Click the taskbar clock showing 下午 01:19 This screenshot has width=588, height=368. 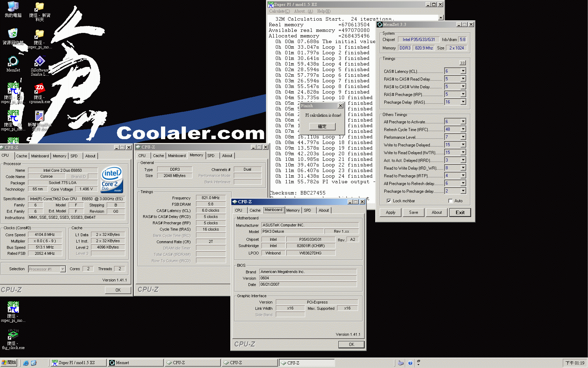pos(575,363)
